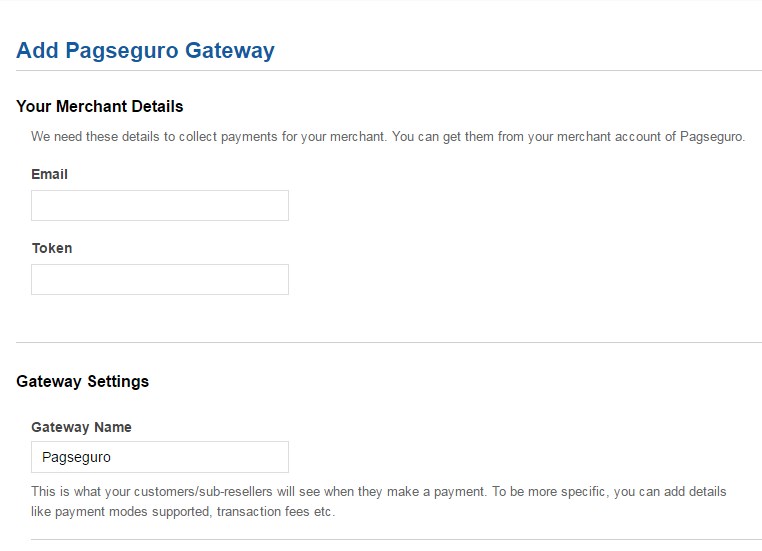
Task: Select the Gateway Name input field
Action: (160, 457)
